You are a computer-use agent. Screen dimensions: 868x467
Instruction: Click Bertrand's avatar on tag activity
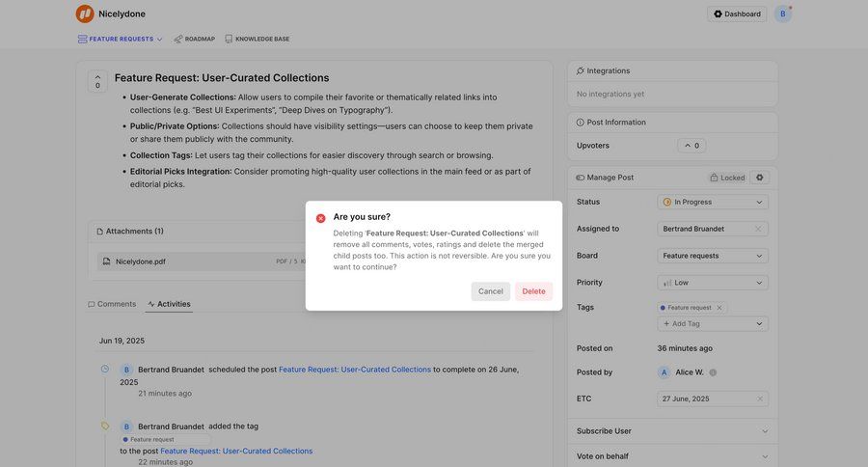point(126,426)
